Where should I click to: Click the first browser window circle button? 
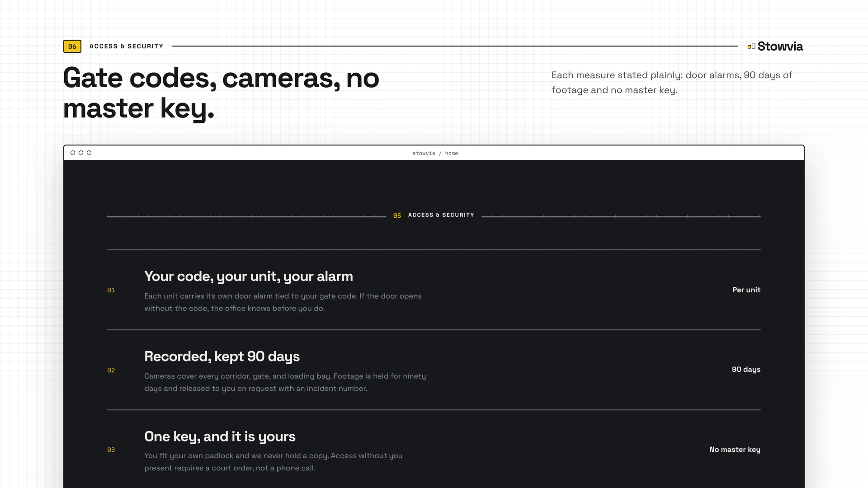[x=73, y=153]
